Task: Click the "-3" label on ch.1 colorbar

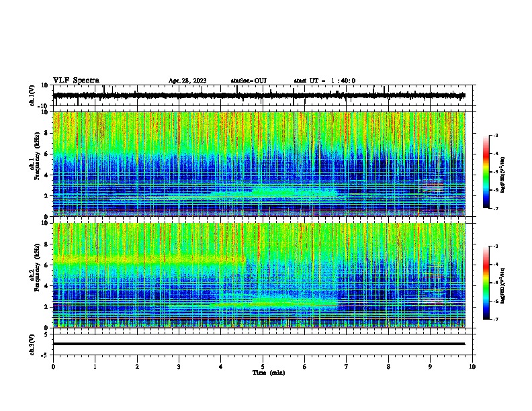Action: pyautogui.click(x=496, y=135)
